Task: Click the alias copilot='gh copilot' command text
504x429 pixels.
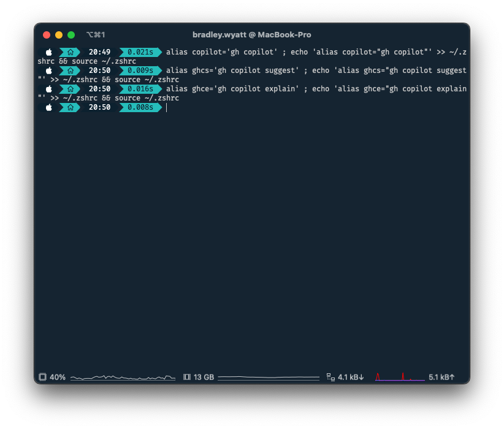Action: click(x=222, y=52)
